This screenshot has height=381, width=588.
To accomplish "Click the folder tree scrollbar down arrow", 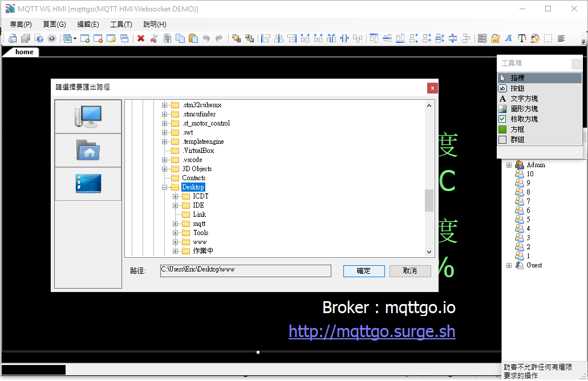I will 429,252.
